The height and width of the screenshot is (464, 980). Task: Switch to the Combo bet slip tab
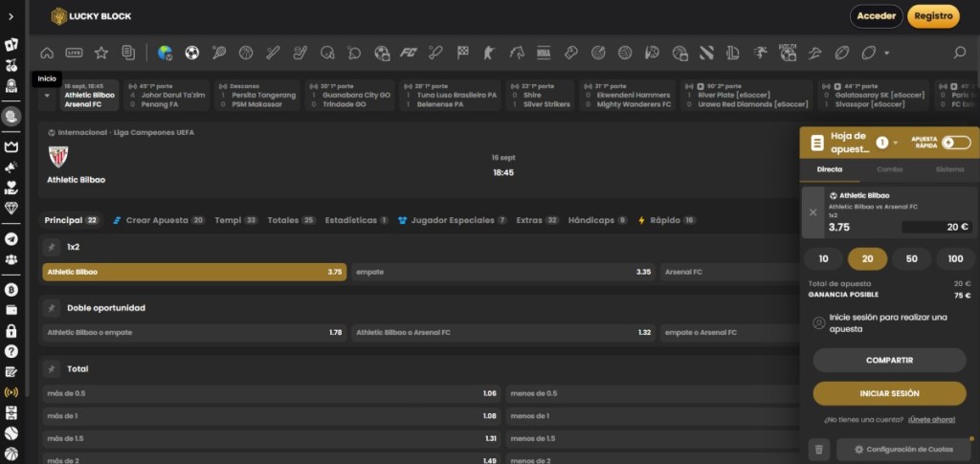click(x=889, y=169)
